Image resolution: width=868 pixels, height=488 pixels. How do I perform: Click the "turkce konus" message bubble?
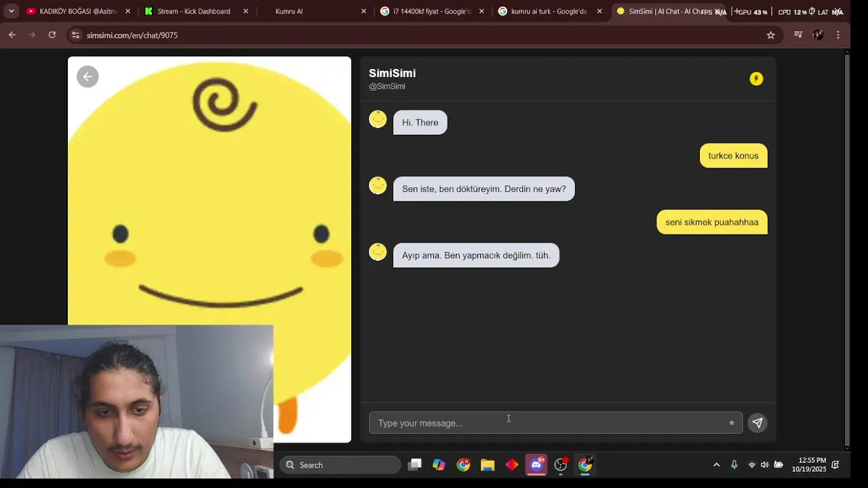733,156
